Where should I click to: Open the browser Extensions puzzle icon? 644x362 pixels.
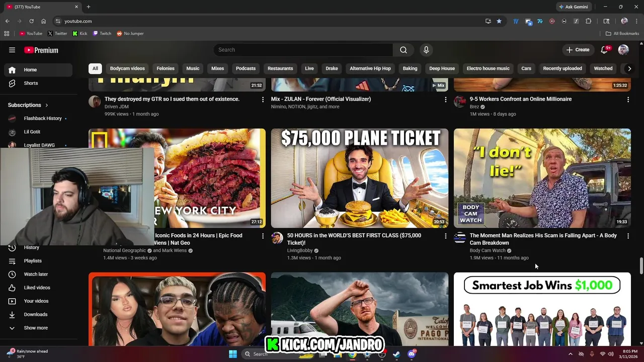tap(588, 21)
